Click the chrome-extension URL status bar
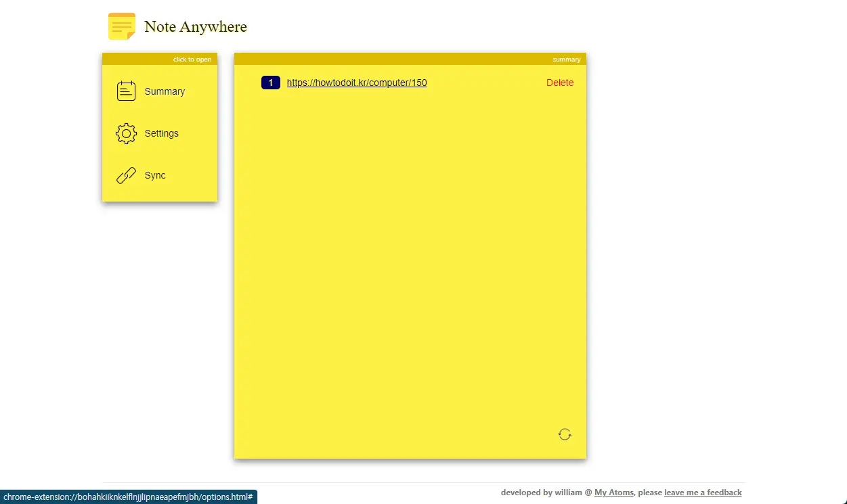This screenshot has width=847, height=504. coord(129,497)
